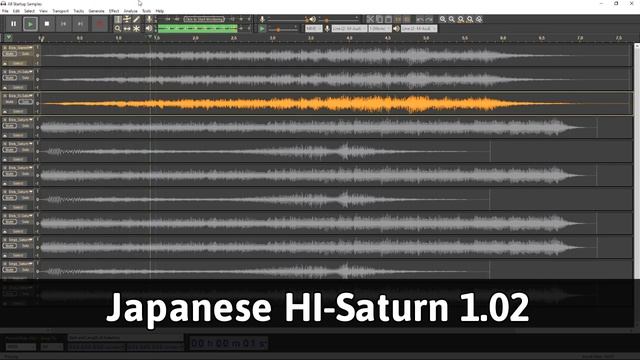Trim audio outside selection
Image resolution: width=640 pixels, height=360 pixels.
tap(398, 19)
